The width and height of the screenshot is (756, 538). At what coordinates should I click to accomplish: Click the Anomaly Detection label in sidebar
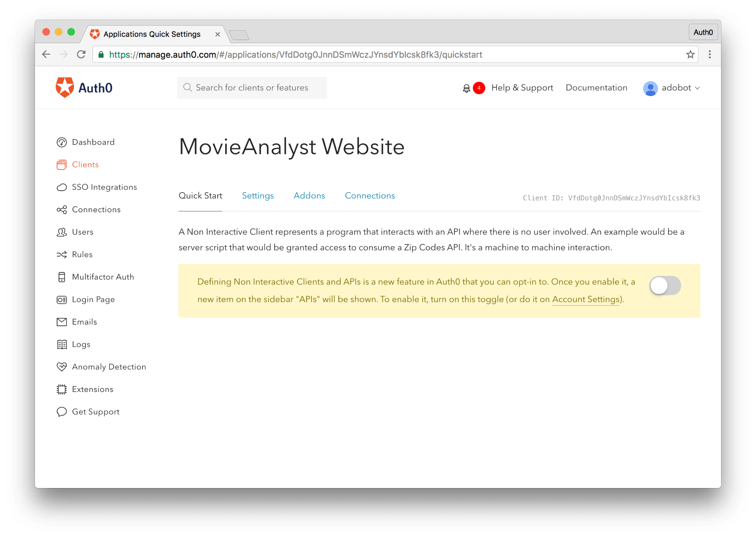point(109,367)
